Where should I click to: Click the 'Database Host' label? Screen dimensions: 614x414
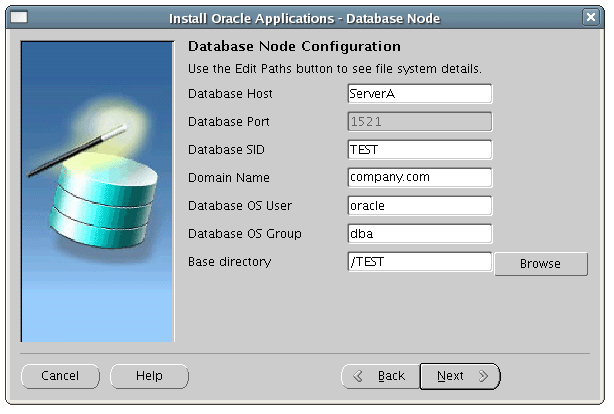[230, 94]
